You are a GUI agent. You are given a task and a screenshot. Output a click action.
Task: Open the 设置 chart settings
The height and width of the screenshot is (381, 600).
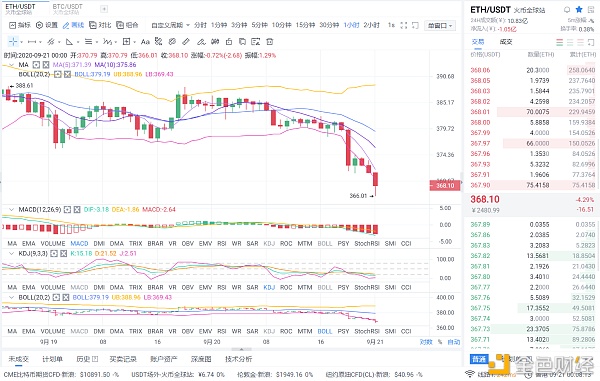coord(47,25)
